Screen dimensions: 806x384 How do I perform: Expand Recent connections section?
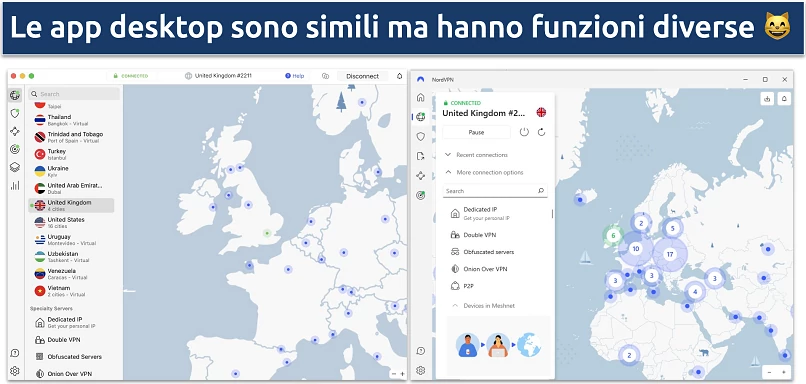coord(476,155)
